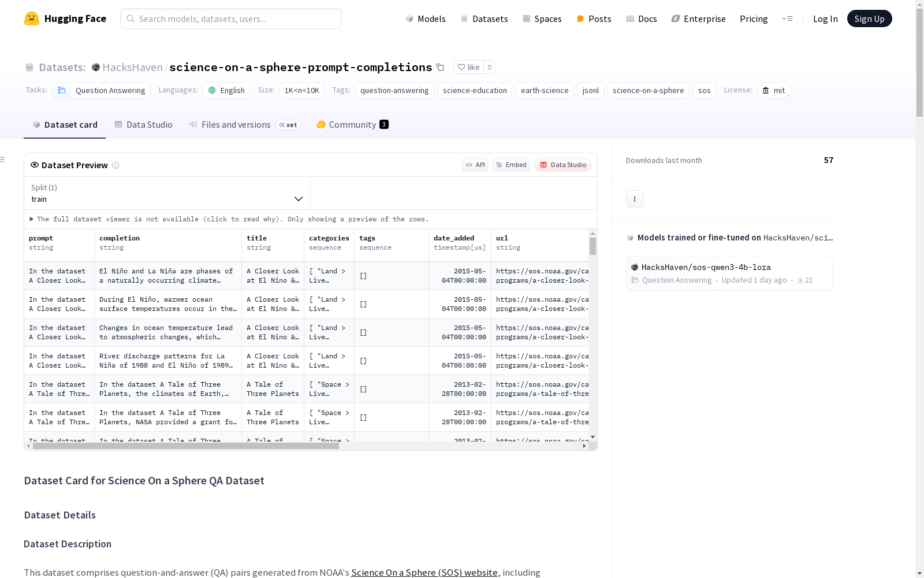This screenshot has width=924, height=578.
Task: Open the HacksHaven/sos-qwen3-4b-lora model card
Action: 729,273
